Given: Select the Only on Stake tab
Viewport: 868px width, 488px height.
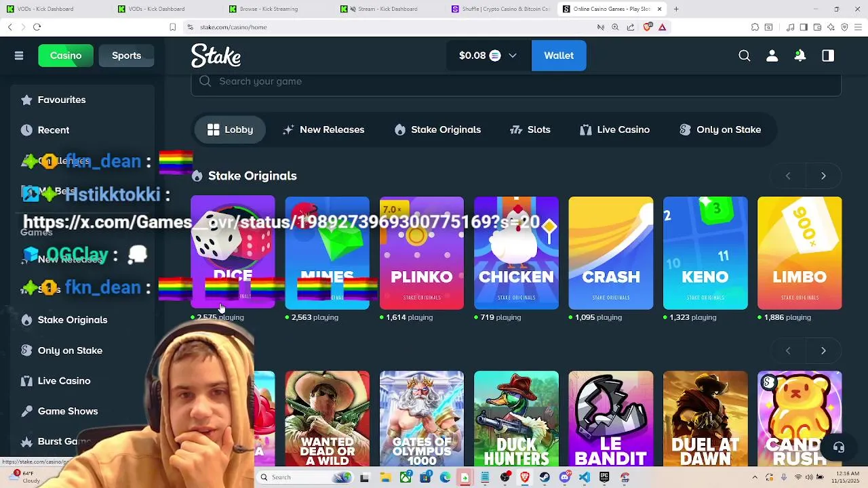Looking at the screenshot, I should 720,129.
